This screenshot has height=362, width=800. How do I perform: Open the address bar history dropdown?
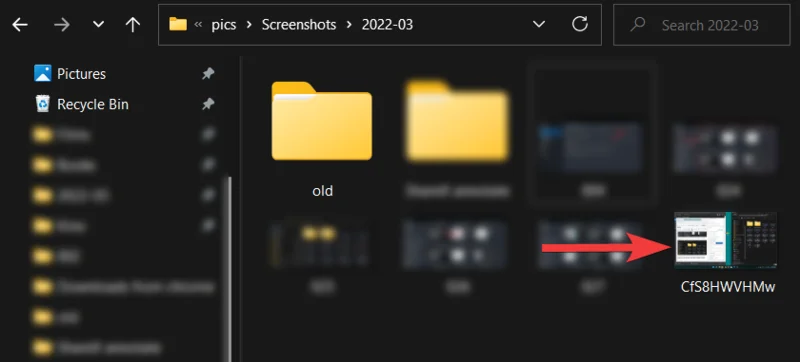(539, 24)
